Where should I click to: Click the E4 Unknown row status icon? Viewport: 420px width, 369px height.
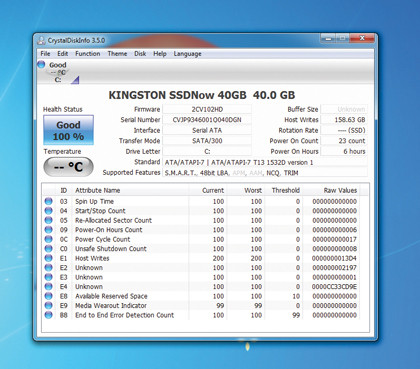49,286
